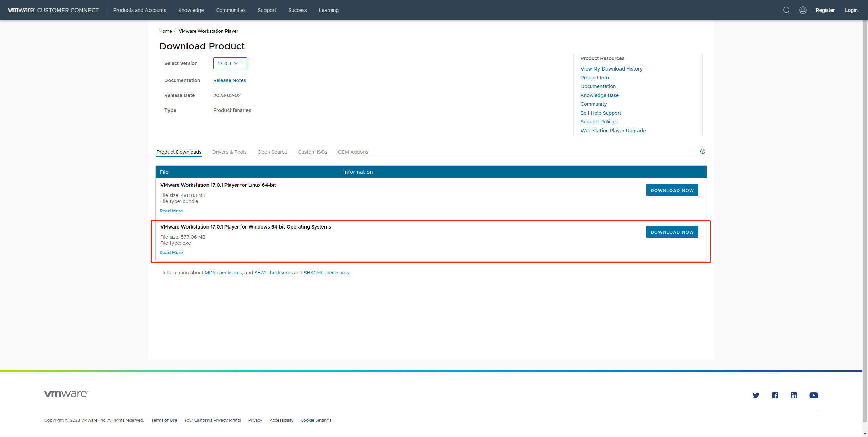Open Self-Help Support link
Screen dimensions: 868x437
(601, 113)
